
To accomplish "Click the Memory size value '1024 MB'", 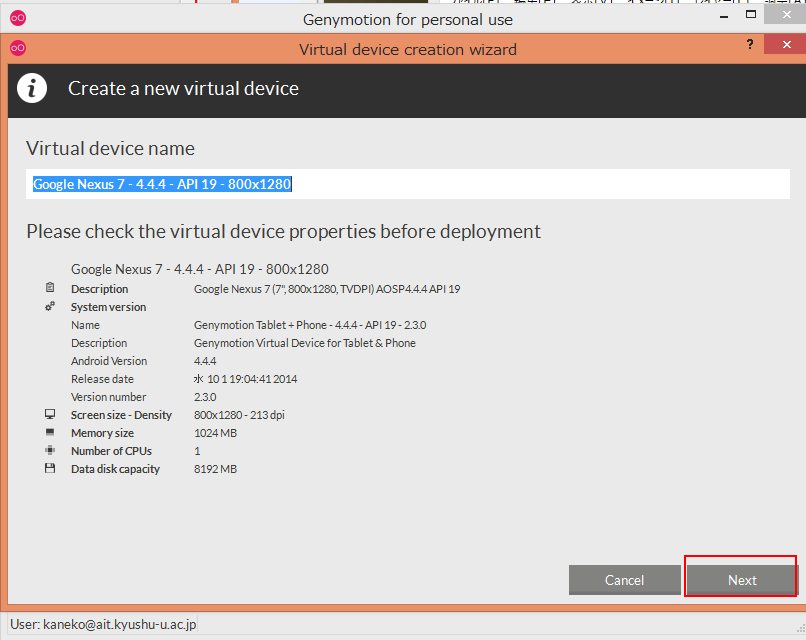I will tap(215, 433).
